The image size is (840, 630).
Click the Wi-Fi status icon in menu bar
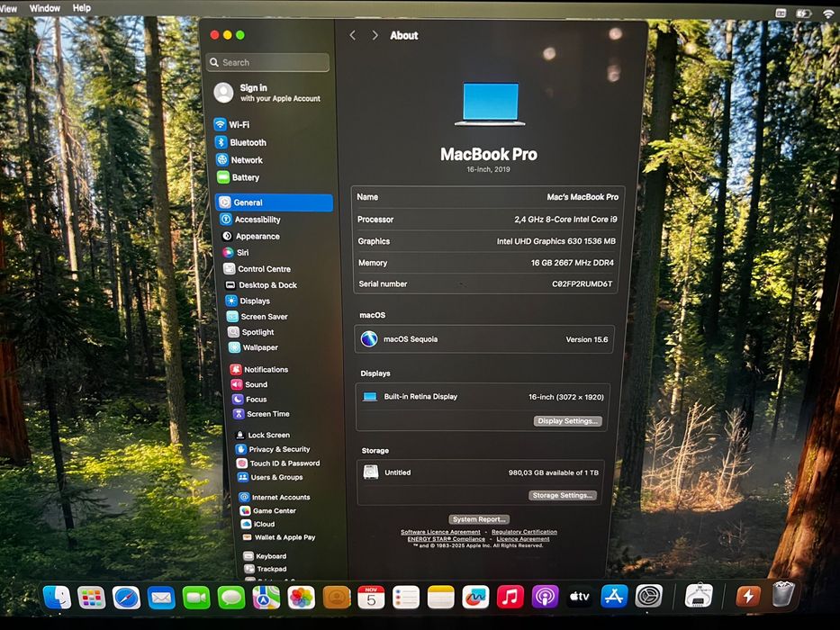(827, 13)
